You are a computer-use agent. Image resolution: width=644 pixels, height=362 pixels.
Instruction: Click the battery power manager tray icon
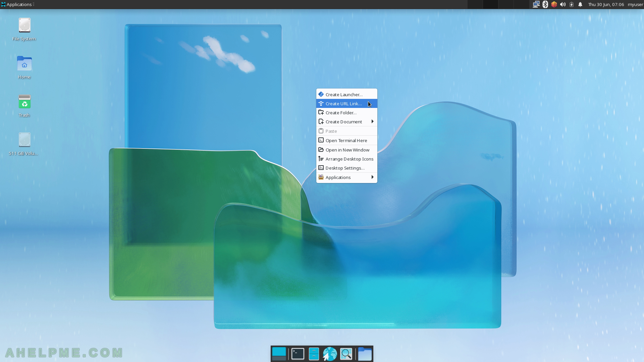tap(572, 4)
